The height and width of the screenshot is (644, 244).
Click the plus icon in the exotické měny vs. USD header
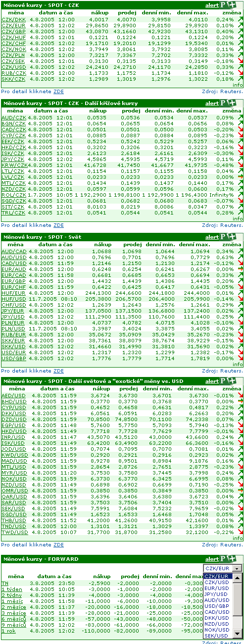[232, 380]
